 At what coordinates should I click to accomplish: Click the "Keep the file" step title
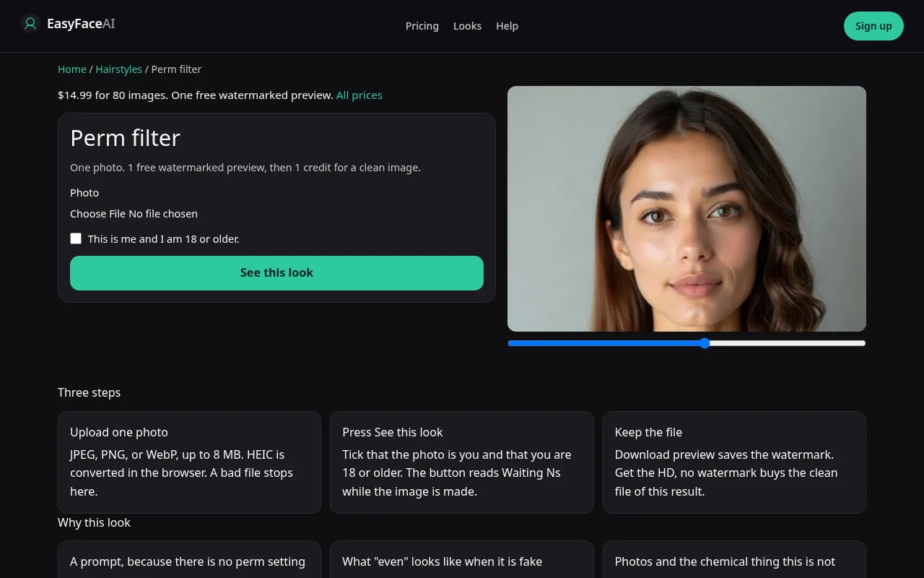tap(648, 433)
